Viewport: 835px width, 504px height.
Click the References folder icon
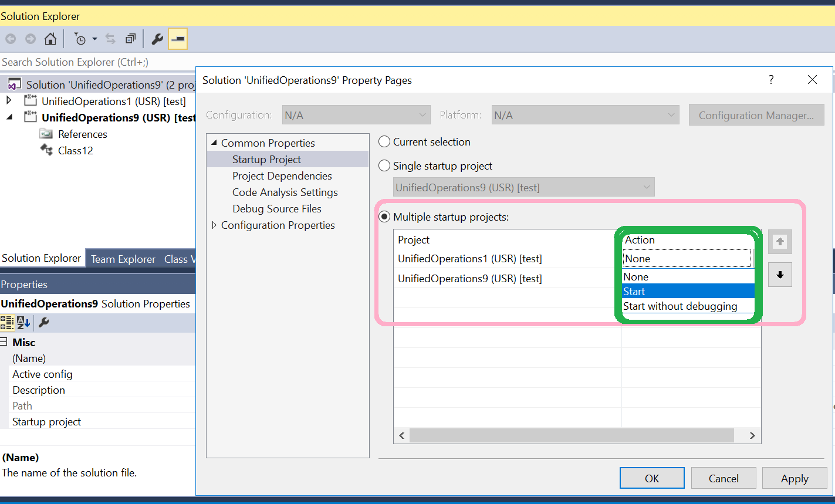pyautogui.click(x=46, y=134)
